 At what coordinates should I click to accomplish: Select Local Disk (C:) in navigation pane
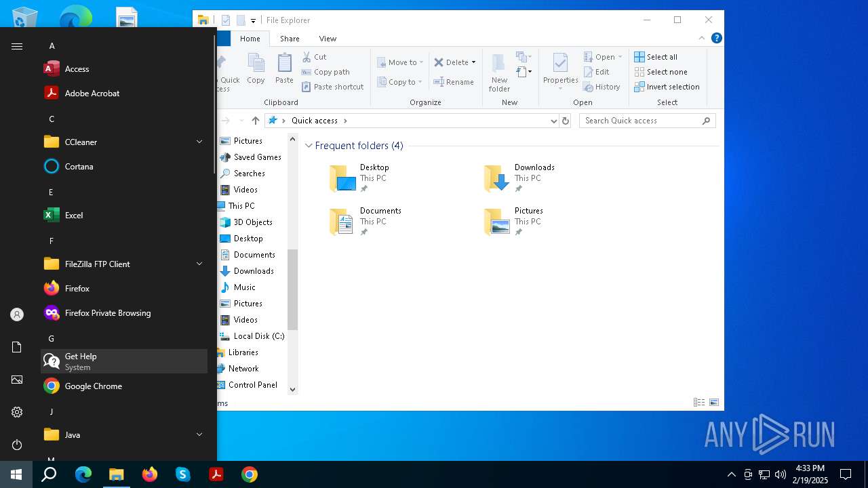click(252, 336)
